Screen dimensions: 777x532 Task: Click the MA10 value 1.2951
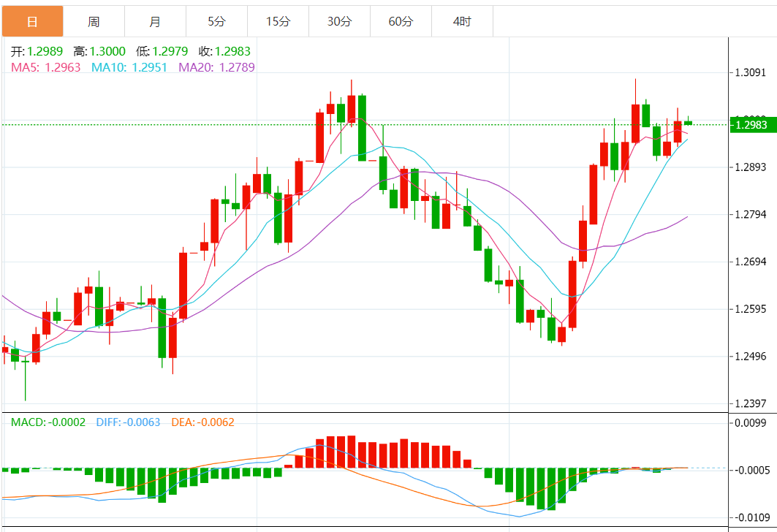150,67
